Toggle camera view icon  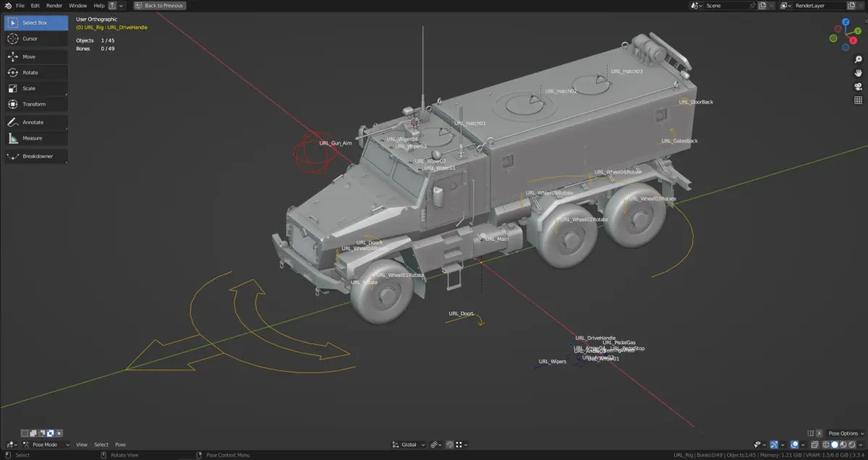tap(859, 86)
